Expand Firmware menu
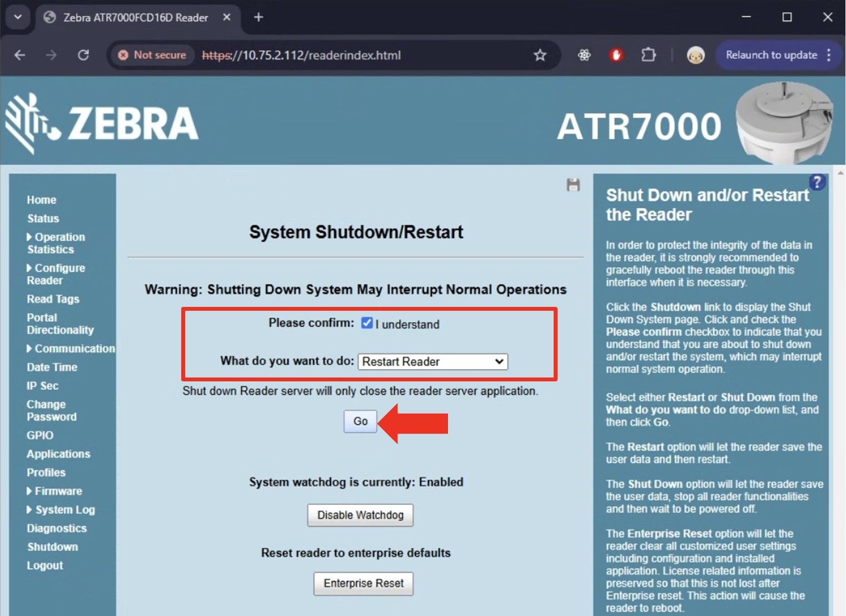The width and height of the screenshot is (846, 616). point(54,491)
